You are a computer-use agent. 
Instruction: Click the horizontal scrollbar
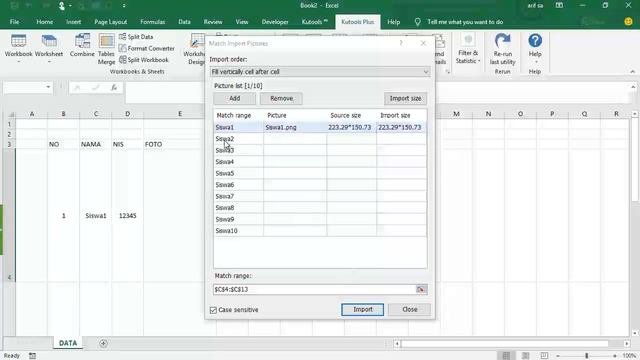click(x=504, y=344)
